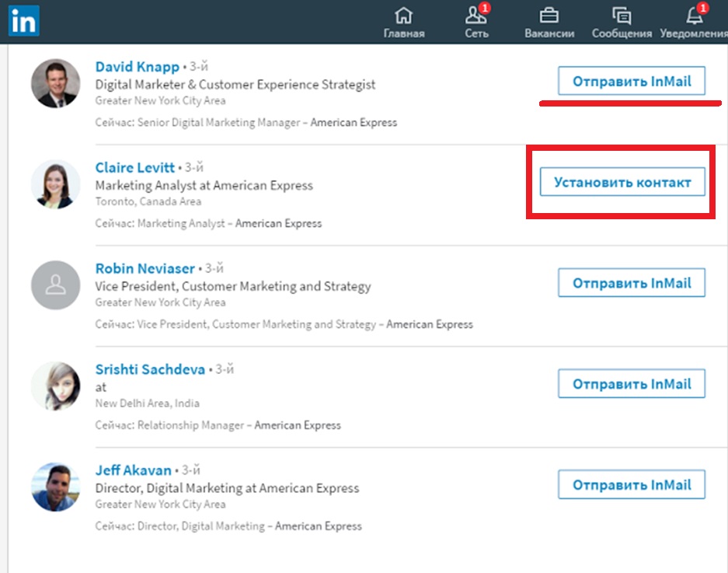Open Srishti Sachdeva's profile name link
The width and height of the screenshot is (728, 573).
[150, 369]
